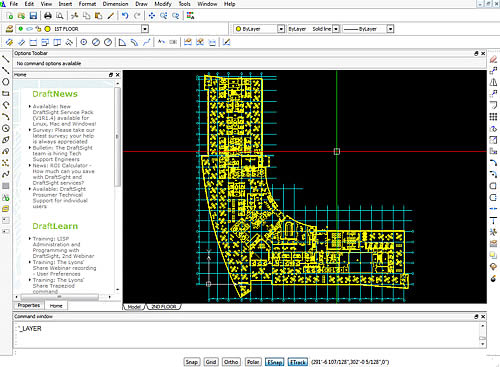Image resolution: width=500 pixels, height=367 pixels.
Task: Switch to the Model tab
Action: (134, 307)
